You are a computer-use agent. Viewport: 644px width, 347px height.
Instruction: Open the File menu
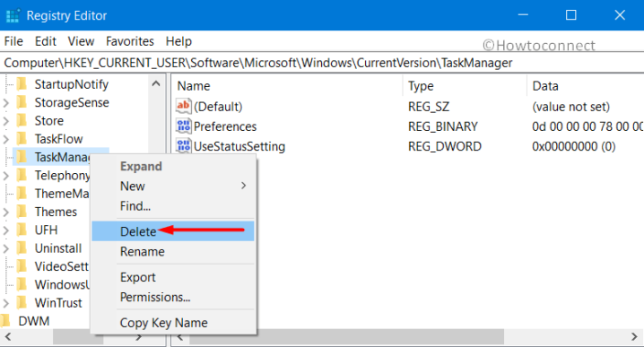[x=13, y=41]
